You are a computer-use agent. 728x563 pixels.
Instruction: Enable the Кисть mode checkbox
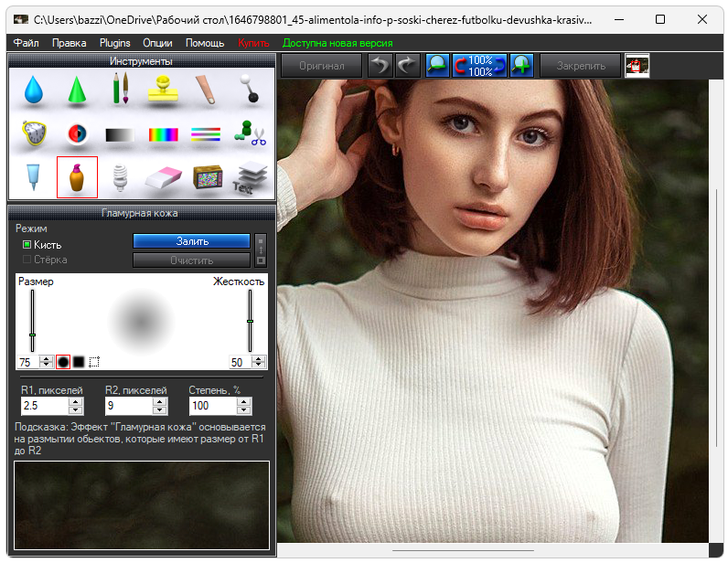pos(27,245)
